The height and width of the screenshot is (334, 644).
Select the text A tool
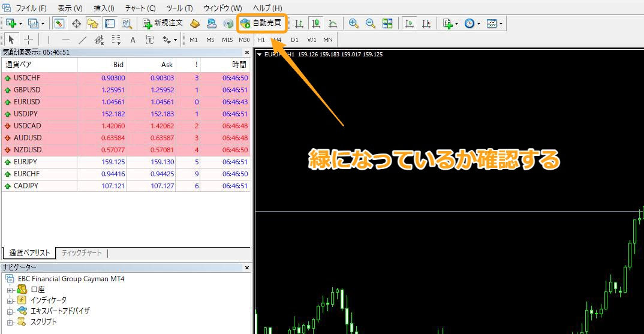(133, 40)
